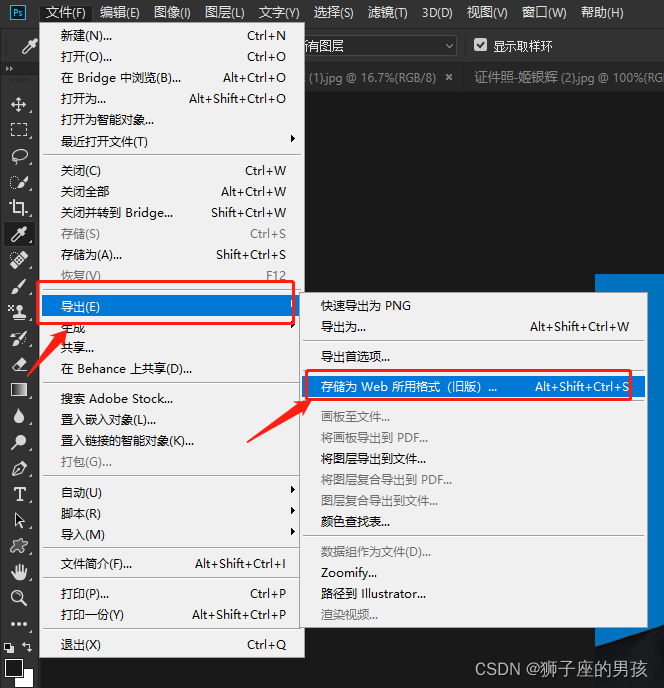This screenshot has width=664, height=688.
Task: Choose 颜色查找表...
Action: (474, 522)
